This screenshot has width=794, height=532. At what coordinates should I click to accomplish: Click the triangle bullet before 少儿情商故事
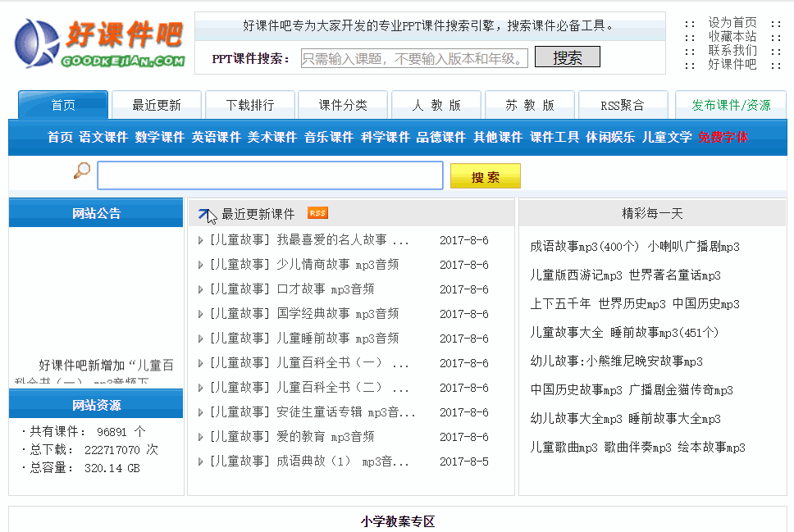[x=200, y=265]
